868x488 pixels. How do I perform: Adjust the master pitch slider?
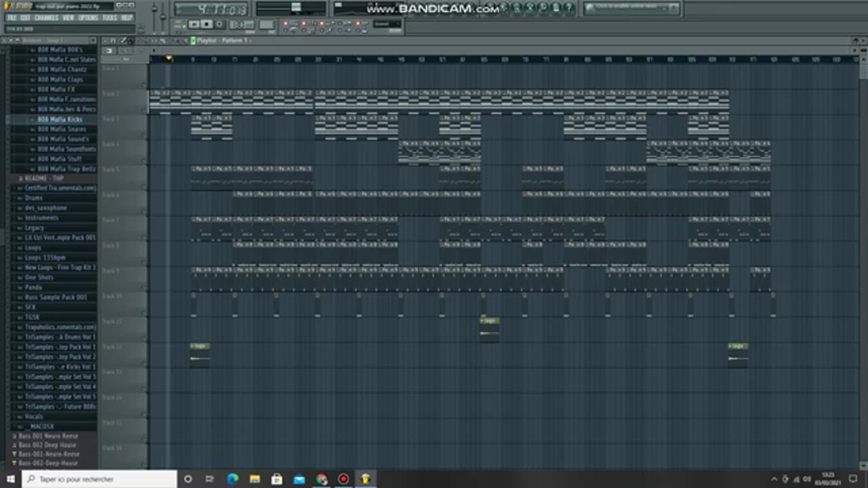tap(163, 16)
